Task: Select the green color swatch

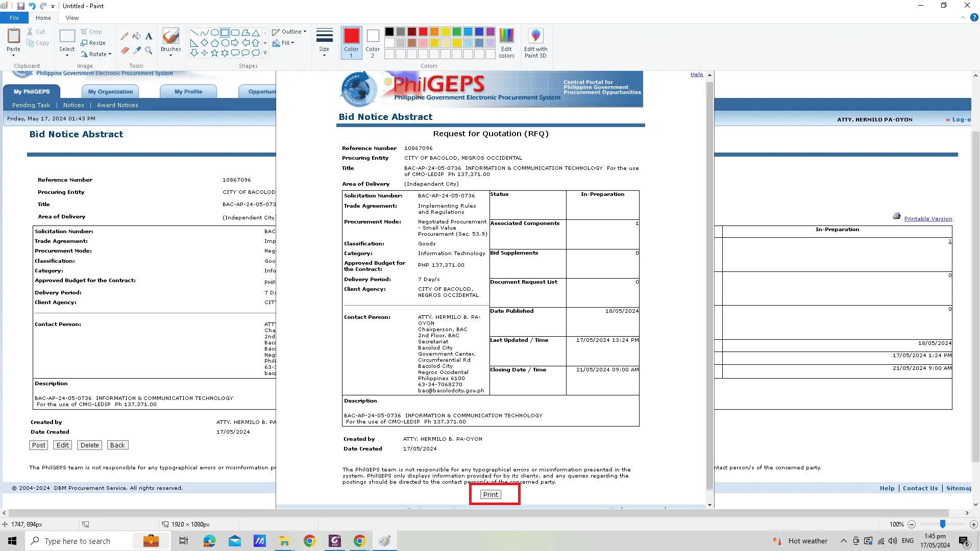Action: point(457,32)
